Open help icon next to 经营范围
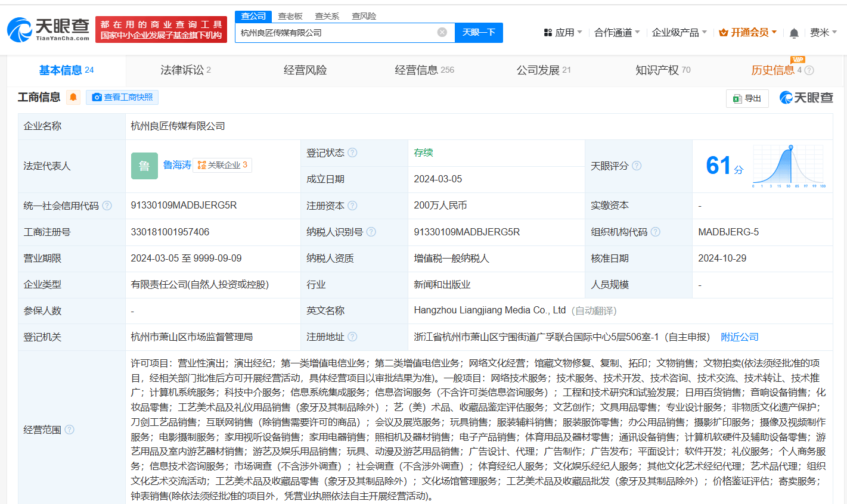Image resolution: width=847 pixels, height=504 pixels. pos(69,430)
